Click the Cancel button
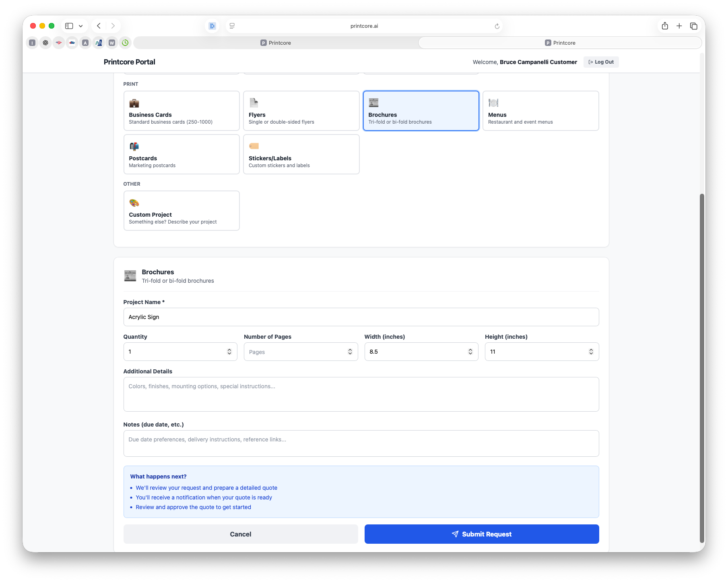Screen dimensions: 728x582 pyautogui.click(x=240, y=534)
